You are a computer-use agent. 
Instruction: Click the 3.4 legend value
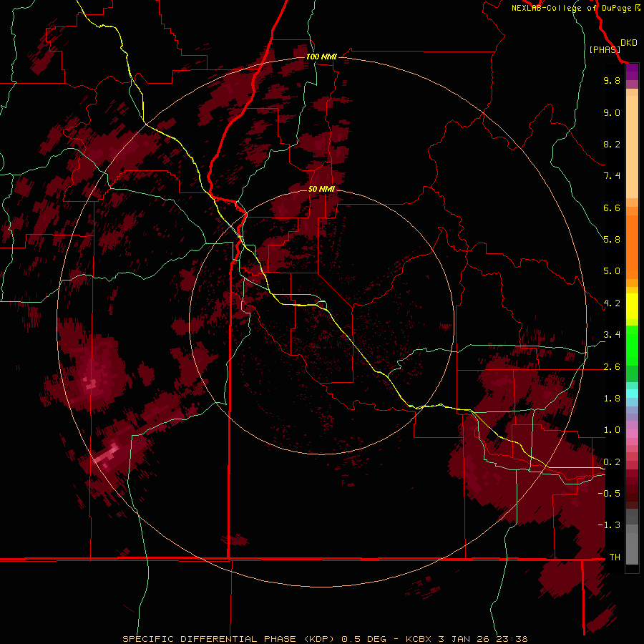pos(612,335)
